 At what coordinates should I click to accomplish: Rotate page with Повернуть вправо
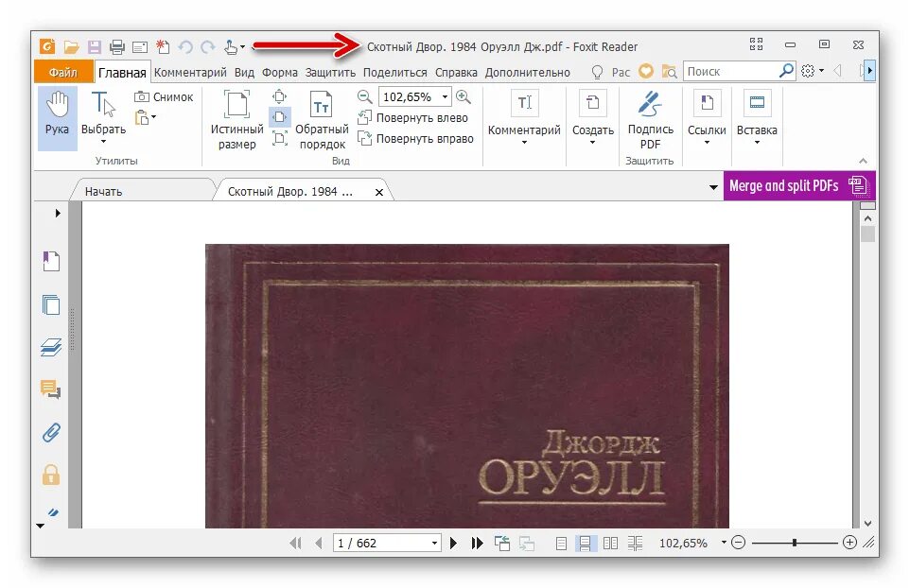click(x=415, y=139)
